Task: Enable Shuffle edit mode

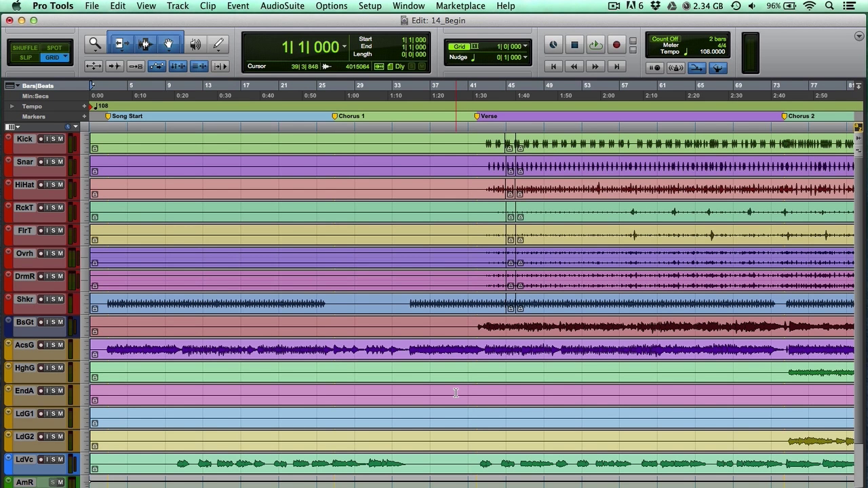Action: tap(25, 48)
